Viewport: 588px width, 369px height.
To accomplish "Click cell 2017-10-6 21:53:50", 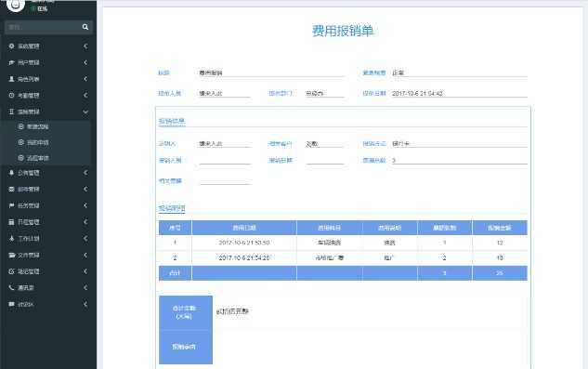I will tap(244, 243).
